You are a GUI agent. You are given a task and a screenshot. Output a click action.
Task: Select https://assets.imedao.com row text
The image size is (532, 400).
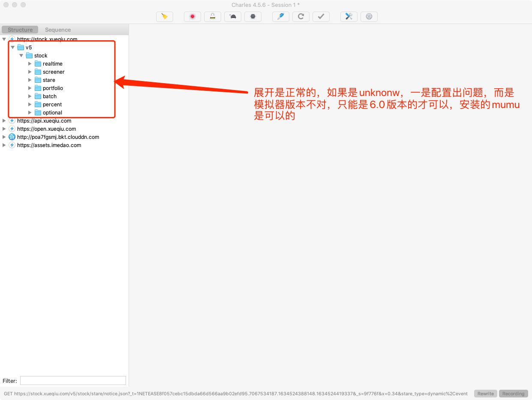tap(49, 145)
